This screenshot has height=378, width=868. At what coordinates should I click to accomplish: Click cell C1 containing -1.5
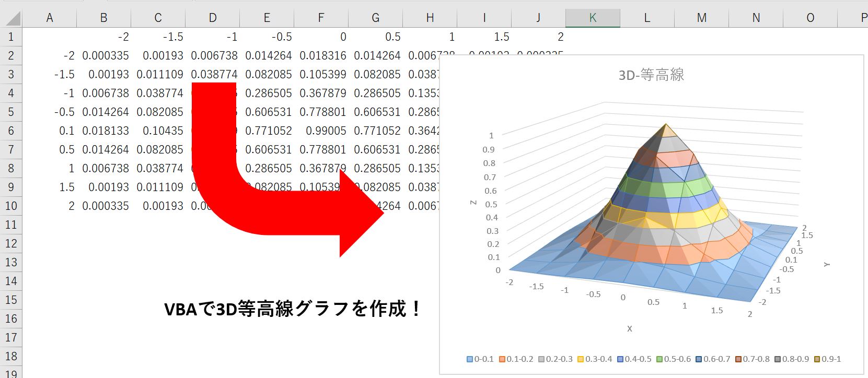click(x=158, y=37)
